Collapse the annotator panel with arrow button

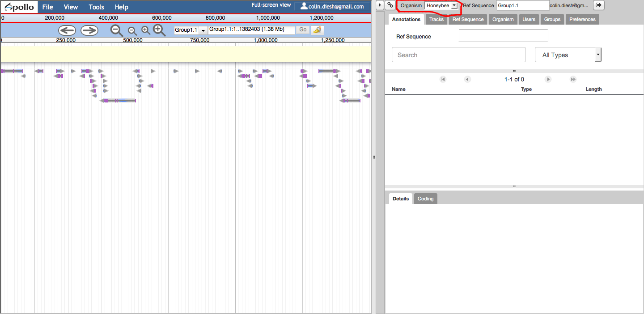click(380, 5)
